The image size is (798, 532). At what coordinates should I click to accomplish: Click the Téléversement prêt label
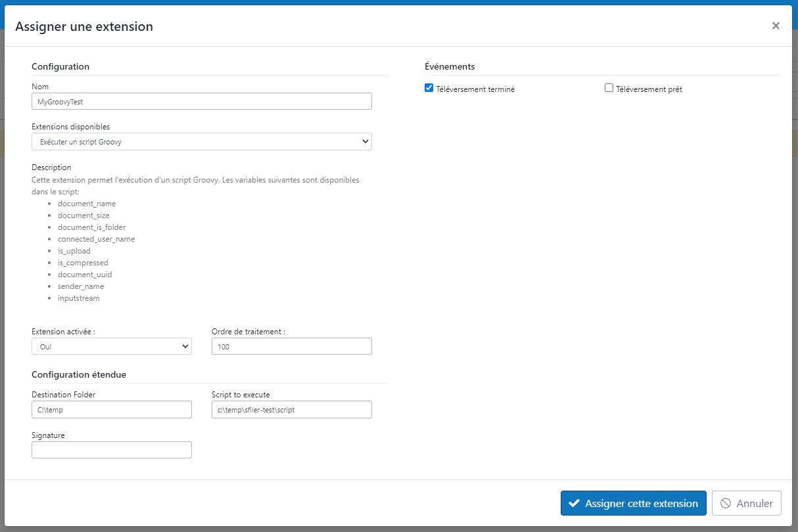click(649, 89)
